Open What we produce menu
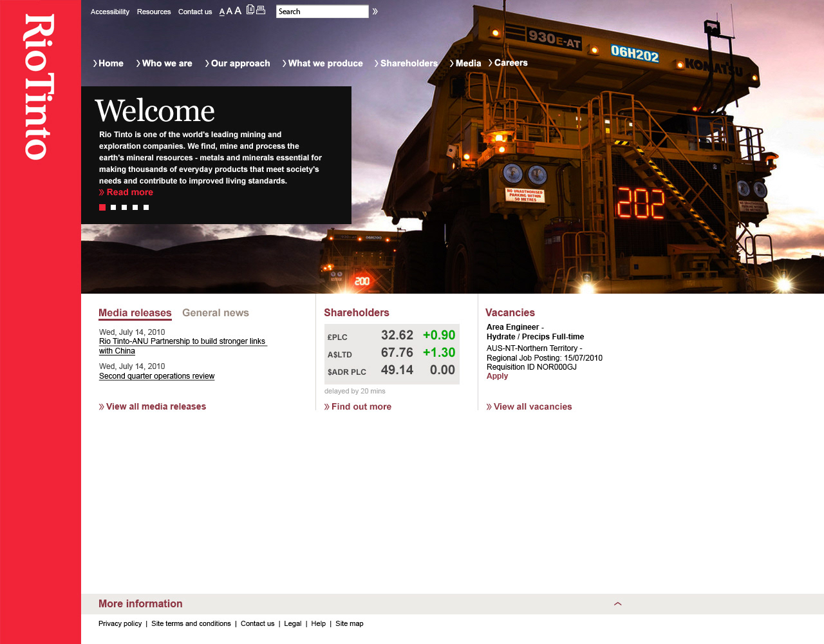Viewport: 824px width, 644px height. (323, 63)
